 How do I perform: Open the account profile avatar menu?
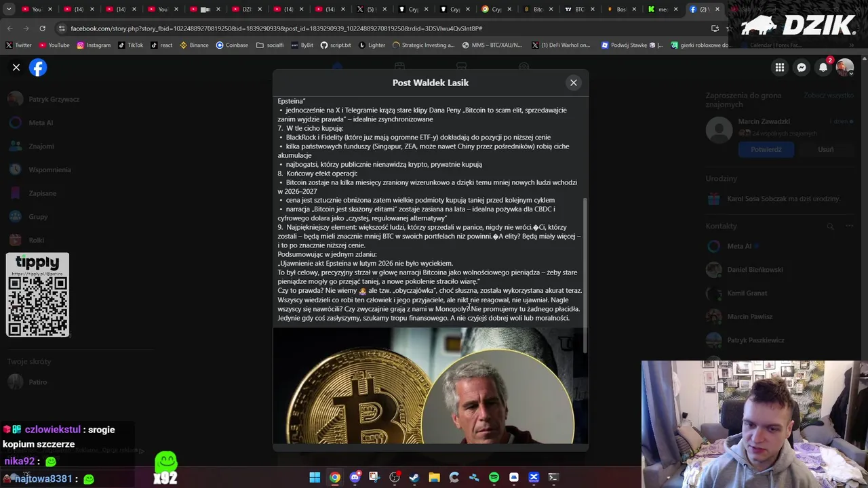pos(845,67)
